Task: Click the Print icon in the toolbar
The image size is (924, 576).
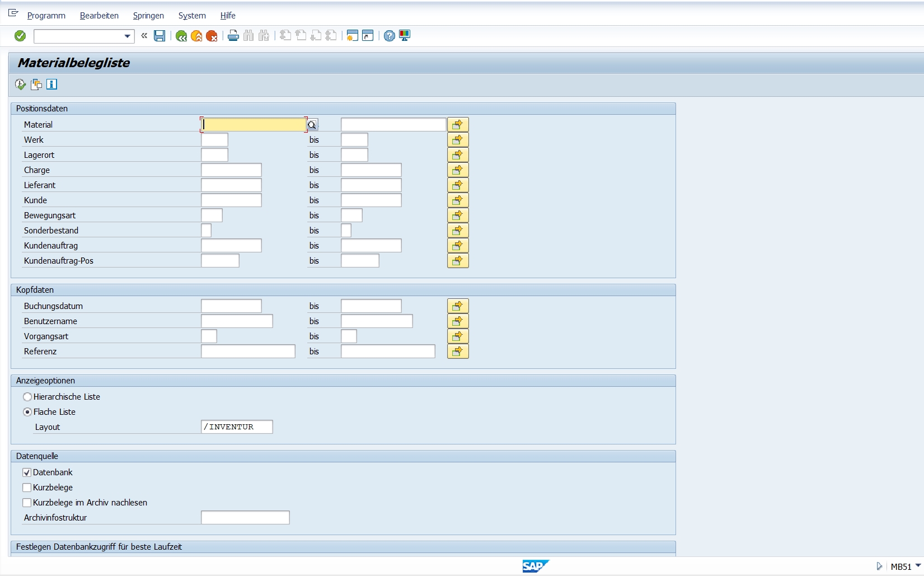Action: pyautogui.click(x=233, y=36)
